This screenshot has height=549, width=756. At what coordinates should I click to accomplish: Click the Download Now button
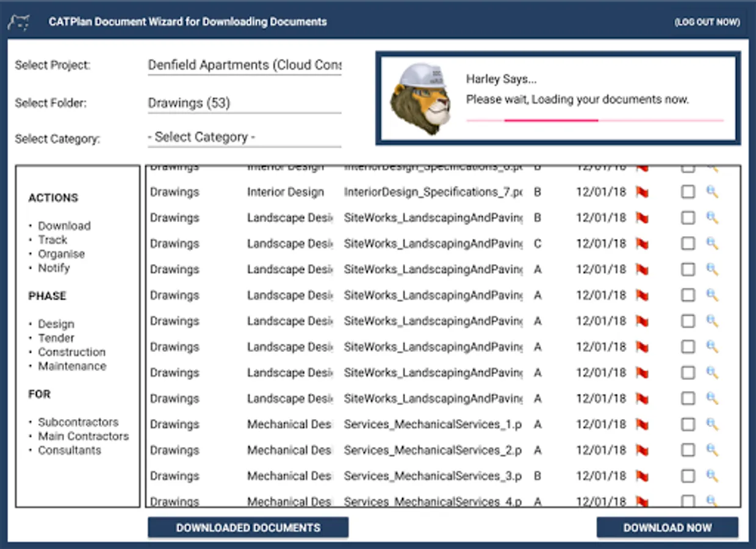coord(668,528)
